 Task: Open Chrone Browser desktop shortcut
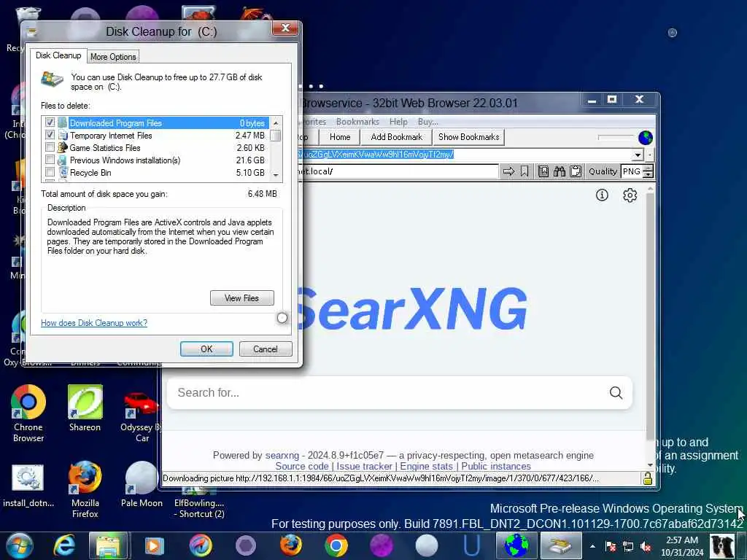coord(28,413)
